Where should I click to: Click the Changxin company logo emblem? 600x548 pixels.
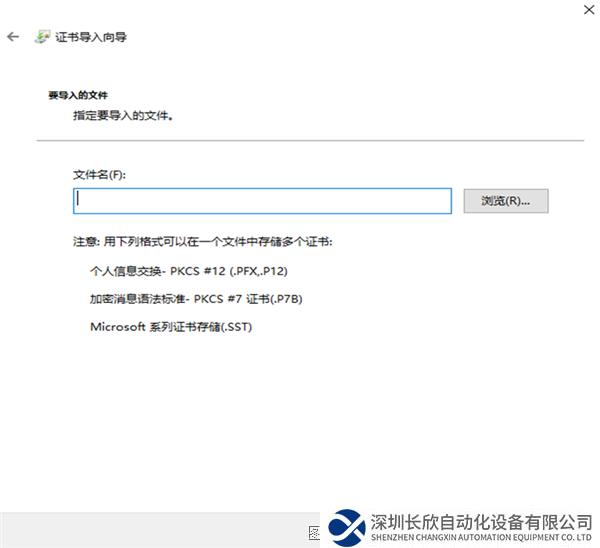(x=346, y=526)
